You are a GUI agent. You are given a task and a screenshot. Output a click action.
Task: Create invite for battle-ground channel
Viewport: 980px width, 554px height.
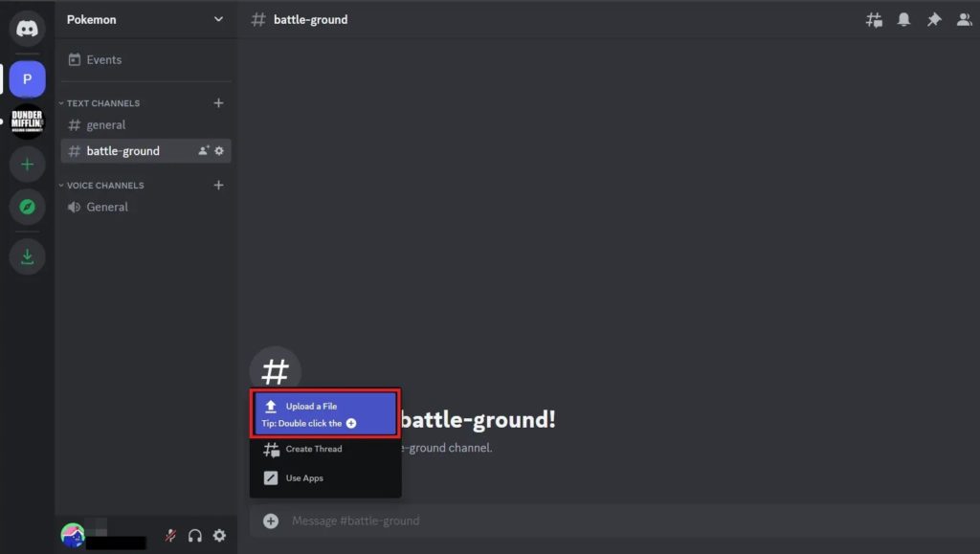click(x=203, y=150)
